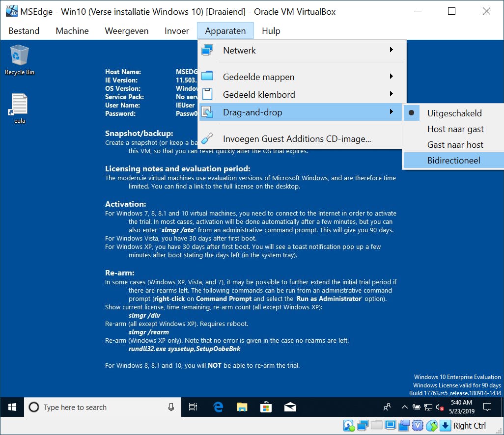The height and width of the screenshot is (435, 504).
Task: Click the Cortana circle in search box
Action: coord(34,407)
